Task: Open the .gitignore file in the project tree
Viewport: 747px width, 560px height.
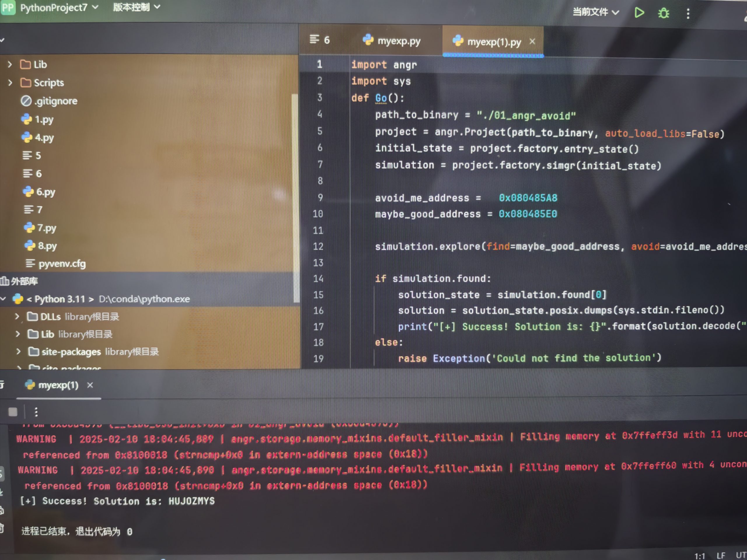Action: [x=49, y=101]
